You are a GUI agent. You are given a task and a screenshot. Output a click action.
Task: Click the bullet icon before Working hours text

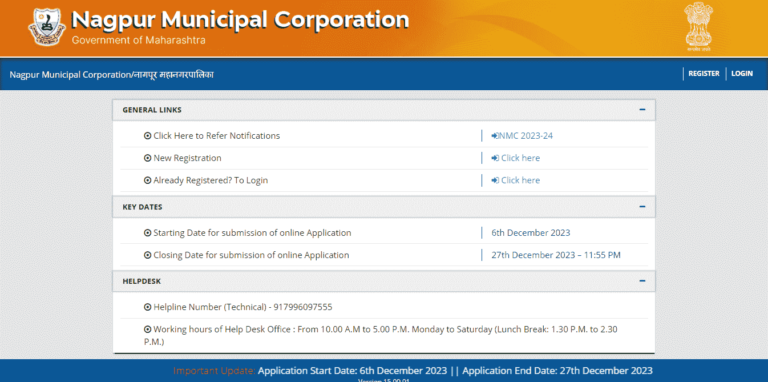147,330
